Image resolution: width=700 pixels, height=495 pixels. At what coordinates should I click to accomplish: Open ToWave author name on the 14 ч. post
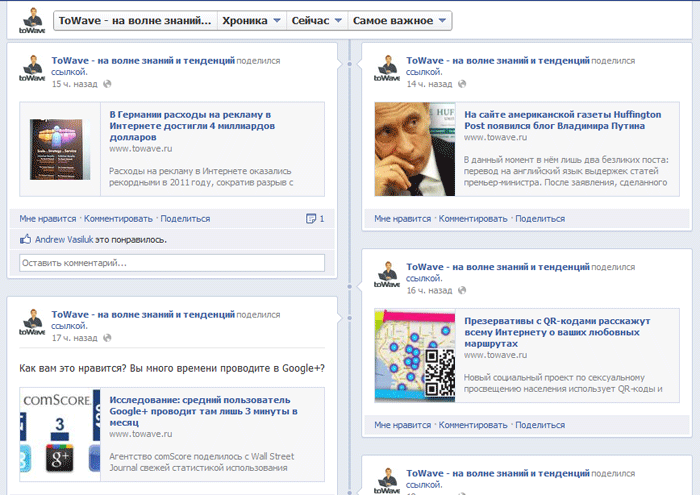coord(498,61)
